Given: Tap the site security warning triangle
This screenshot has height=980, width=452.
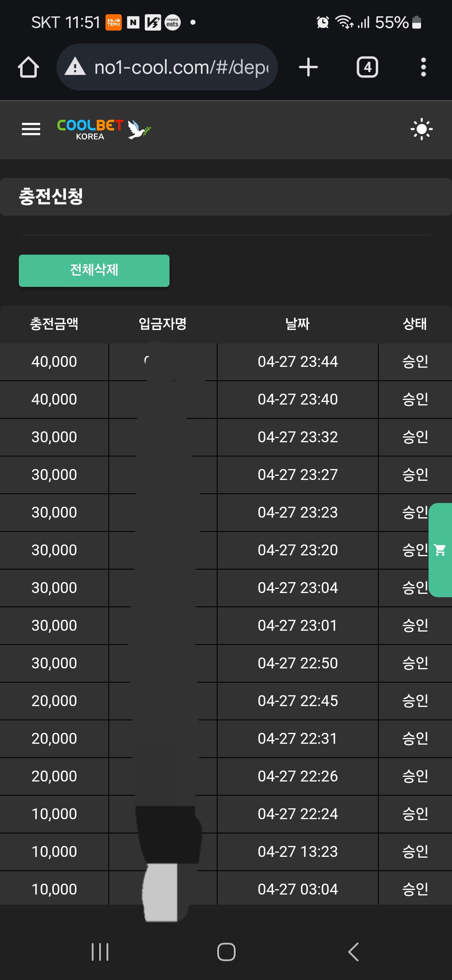Looking at the screenshot, I should 75,67.
